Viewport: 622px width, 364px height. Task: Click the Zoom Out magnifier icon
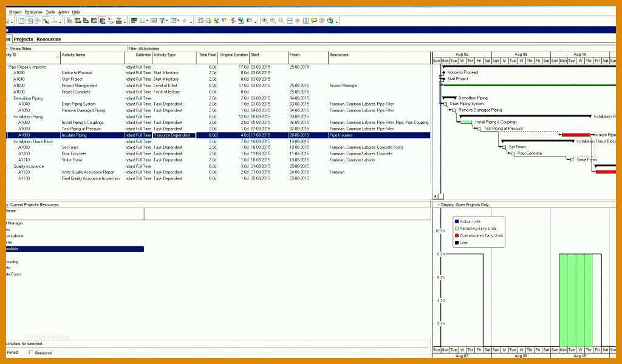click(x=273, y=21)
